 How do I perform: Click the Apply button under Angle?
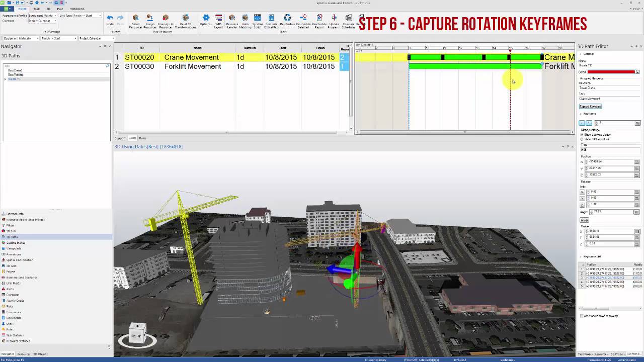coord(584,220)
